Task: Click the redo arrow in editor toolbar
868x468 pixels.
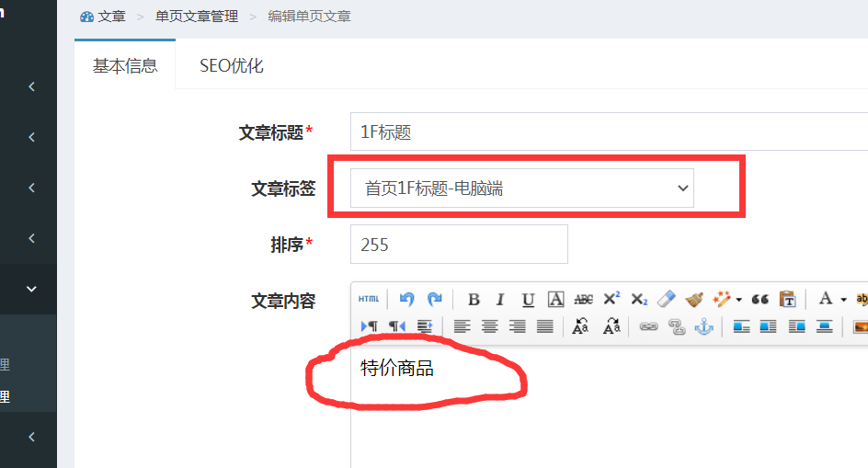Action: pyautogui.click(x=435, y=299)
